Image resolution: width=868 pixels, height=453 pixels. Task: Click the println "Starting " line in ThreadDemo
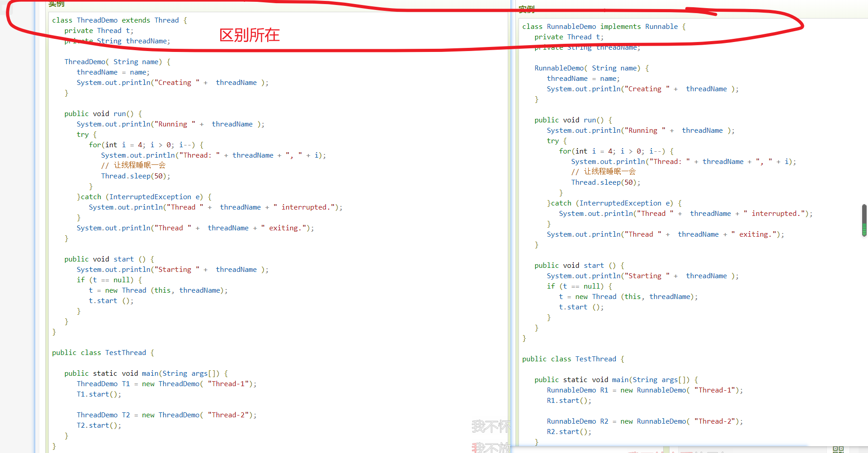click(173, 270)
